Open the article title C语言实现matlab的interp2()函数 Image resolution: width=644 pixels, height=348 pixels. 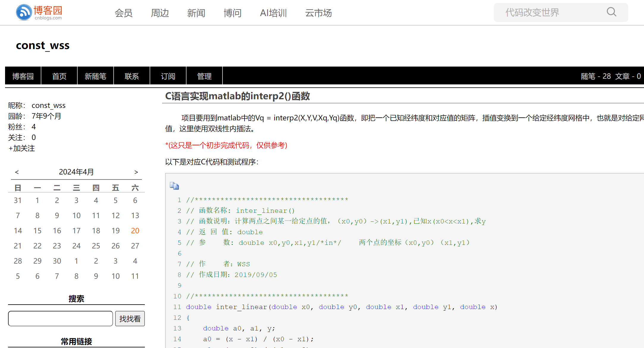coord(237,96)
